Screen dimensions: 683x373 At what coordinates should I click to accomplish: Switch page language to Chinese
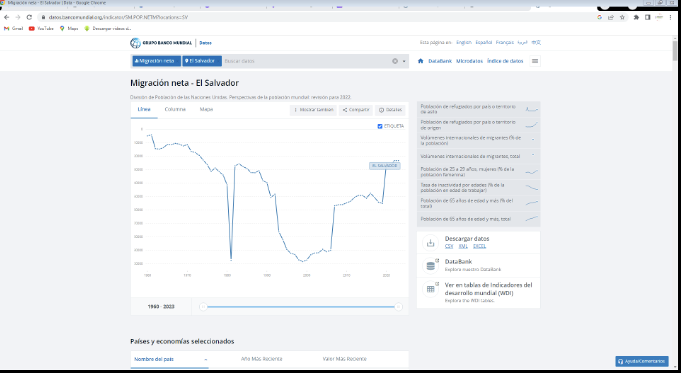point(536,42)
